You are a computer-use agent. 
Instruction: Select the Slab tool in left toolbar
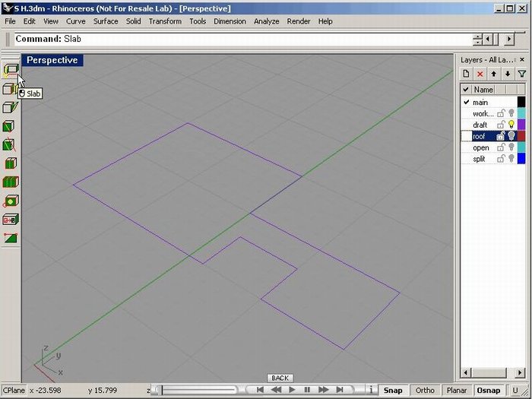[11, 70]
